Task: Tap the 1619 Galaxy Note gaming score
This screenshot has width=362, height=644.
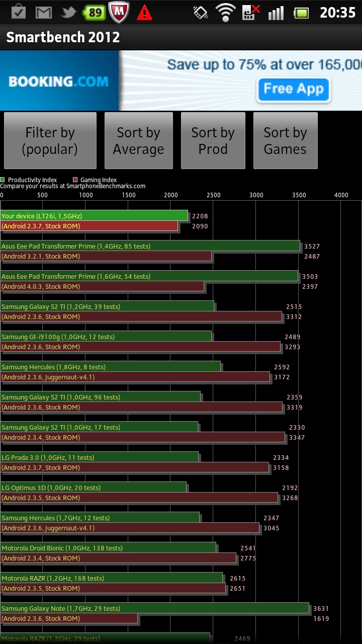Action: coord(321,619)
